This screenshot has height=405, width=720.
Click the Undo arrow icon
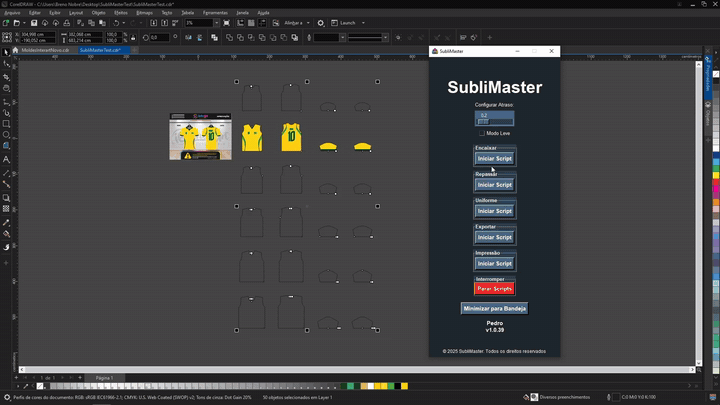point(116,23)
